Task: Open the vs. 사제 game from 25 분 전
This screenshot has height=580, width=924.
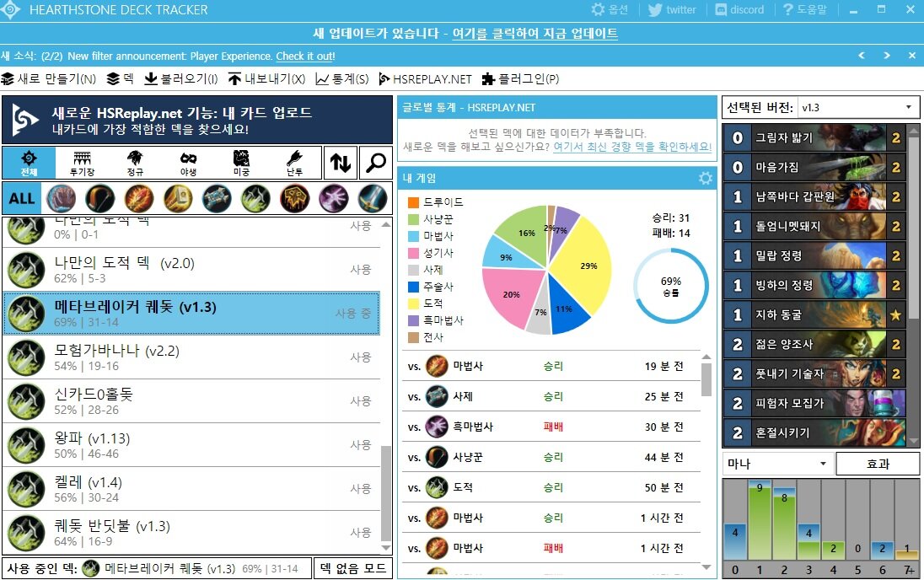Action: 551,397
